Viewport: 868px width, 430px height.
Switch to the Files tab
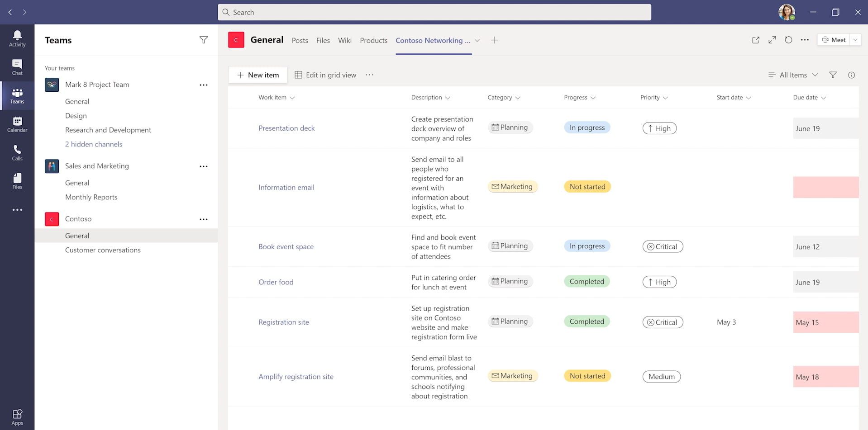(323, 40)
